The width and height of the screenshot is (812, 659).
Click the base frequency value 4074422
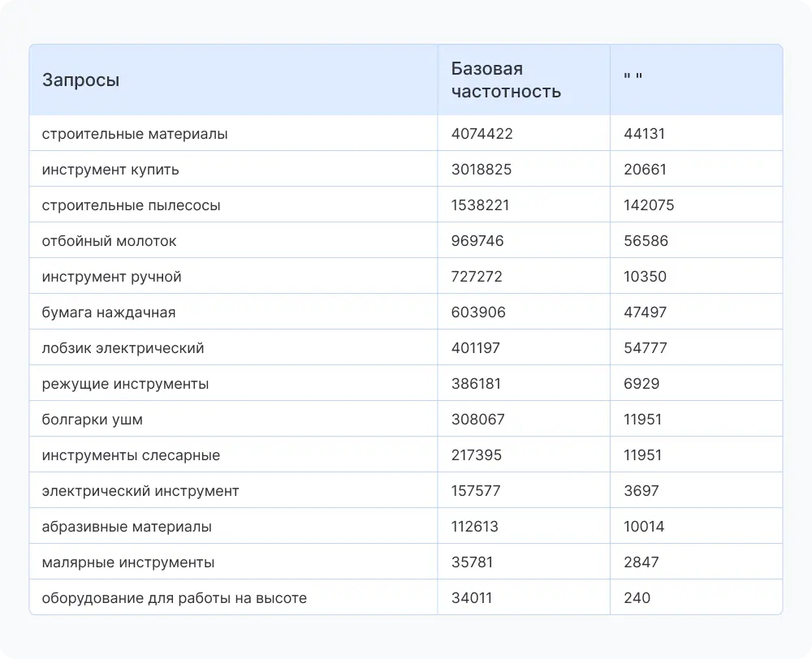(482, 134)
